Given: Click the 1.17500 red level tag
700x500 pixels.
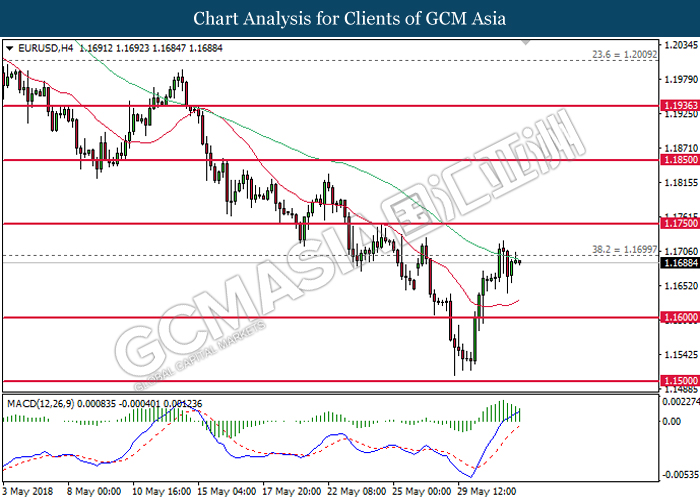Looking at the screenshot, I should [x=680, y=223].
